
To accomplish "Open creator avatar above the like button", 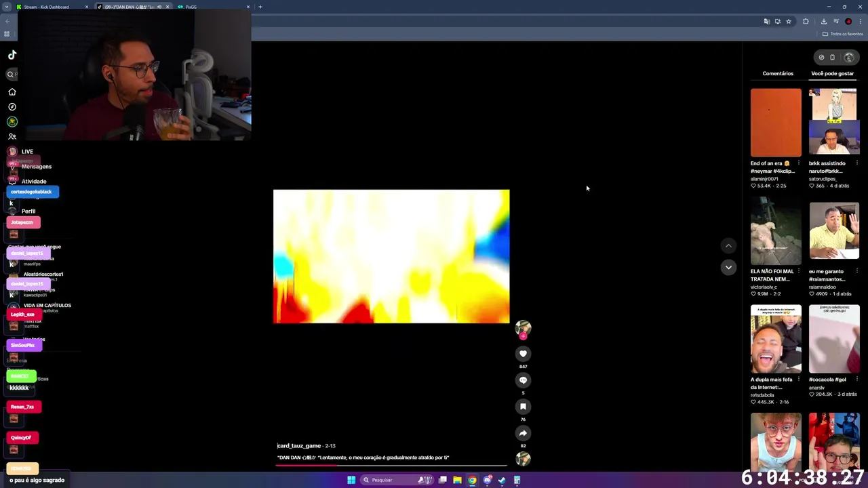I will tap(523, 329).
